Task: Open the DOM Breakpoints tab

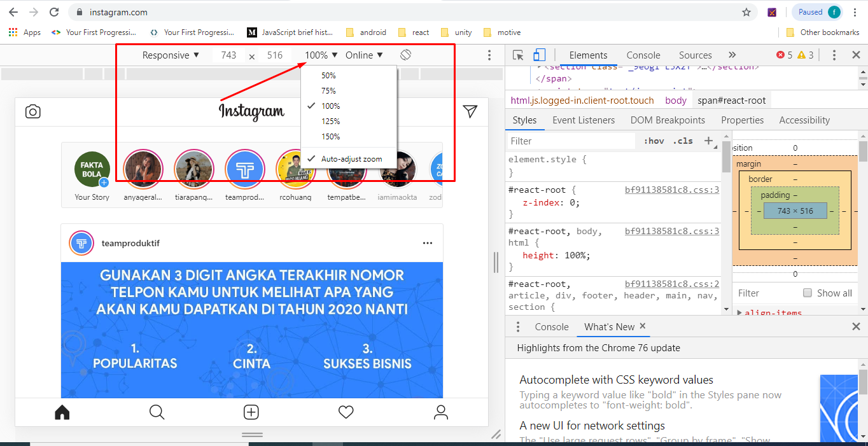Action: [668, 120]
